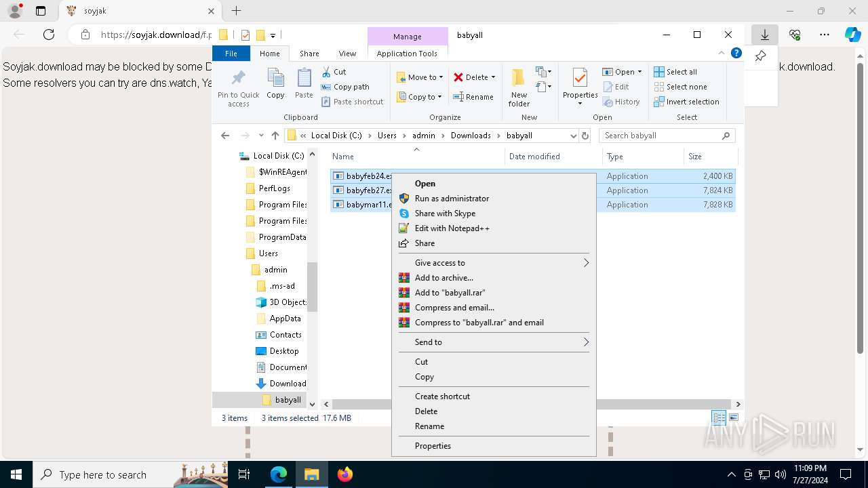Click the Copy ribbon icon

coord(275,84)
